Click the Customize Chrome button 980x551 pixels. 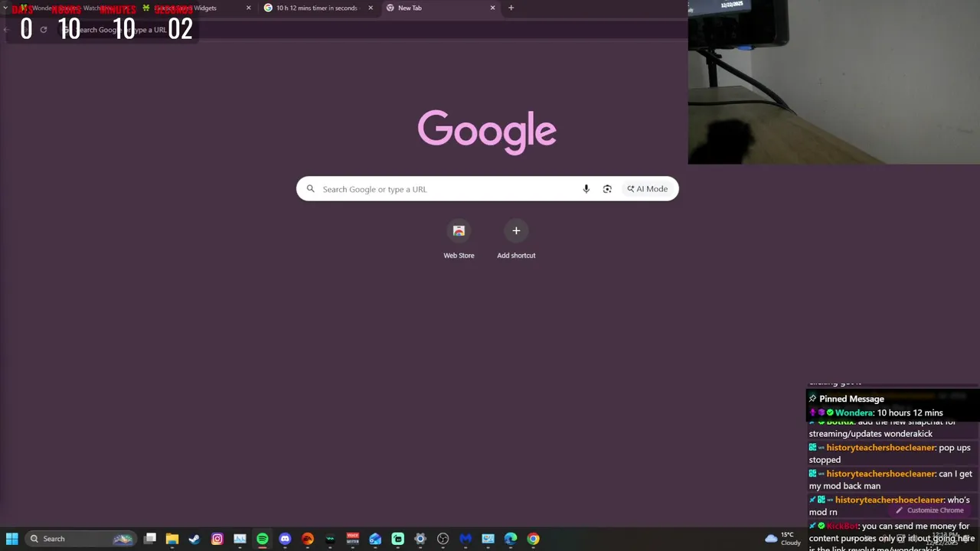pyautogui.click(x=929, y=510)
